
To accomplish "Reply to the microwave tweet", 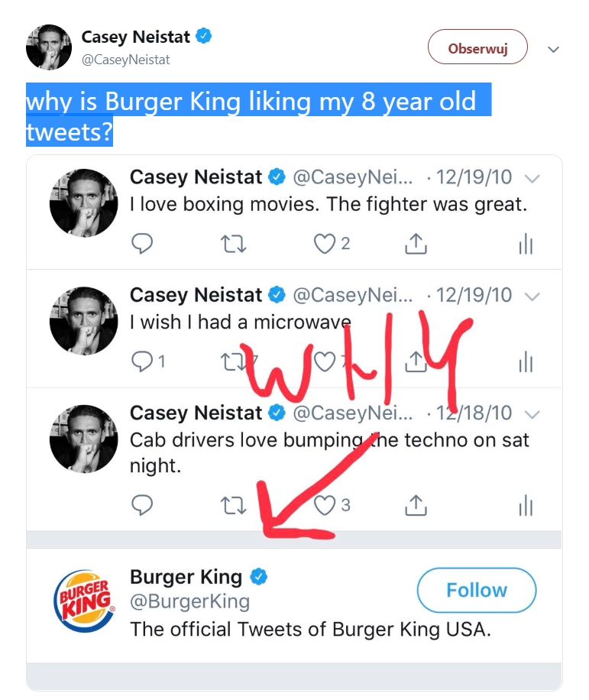I will (142, 361).
